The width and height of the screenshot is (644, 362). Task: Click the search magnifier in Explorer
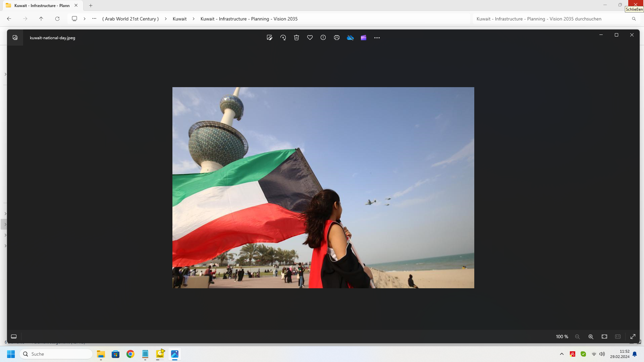(634, 19)
